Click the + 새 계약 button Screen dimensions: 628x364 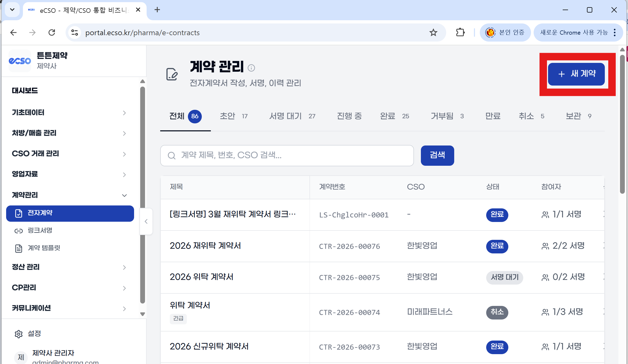[x=577, y=74]
